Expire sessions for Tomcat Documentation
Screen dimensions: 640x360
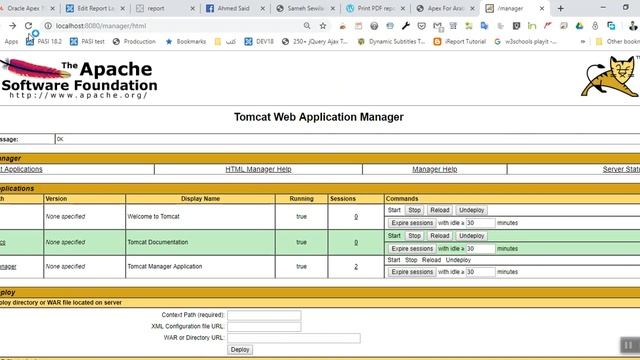[412, 249]
